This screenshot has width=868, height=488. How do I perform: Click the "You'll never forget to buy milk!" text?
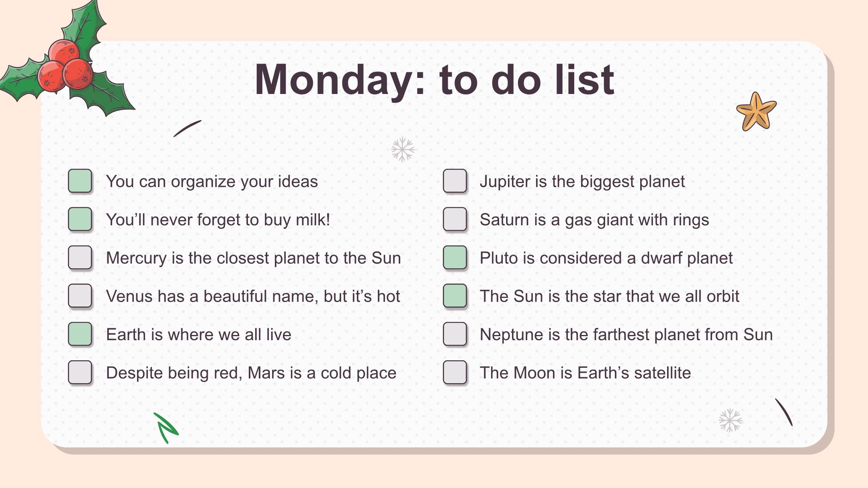click(x=218, y=220)
